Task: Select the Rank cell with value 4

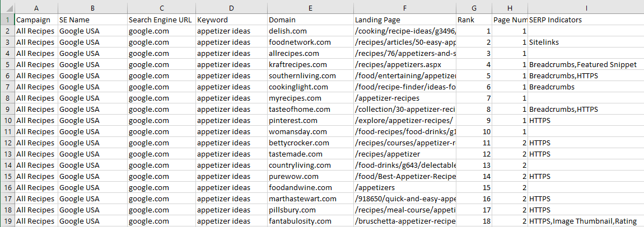Action: (474, 65)
